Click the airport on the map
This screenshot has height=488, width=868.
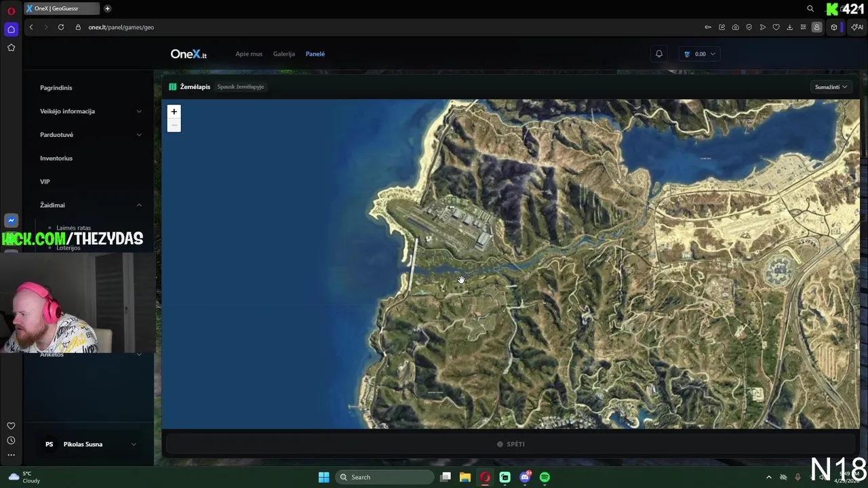pos(448,224)
